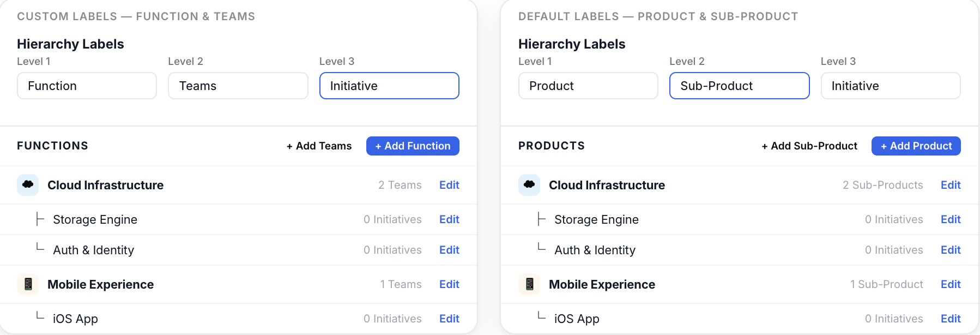Click the Sub-Product field in Default Labels
The height and width of the screenshot is (335, 980).
739,86
